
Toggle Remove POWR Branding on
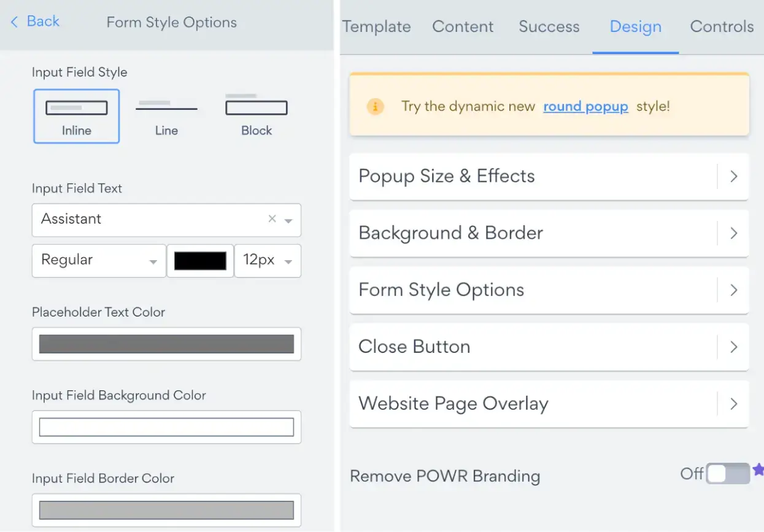coord(728,474)
